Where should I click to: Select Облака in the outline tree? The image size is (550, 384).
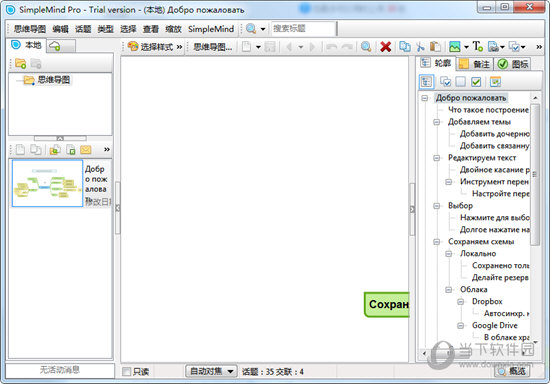click(x=474, y=290)
